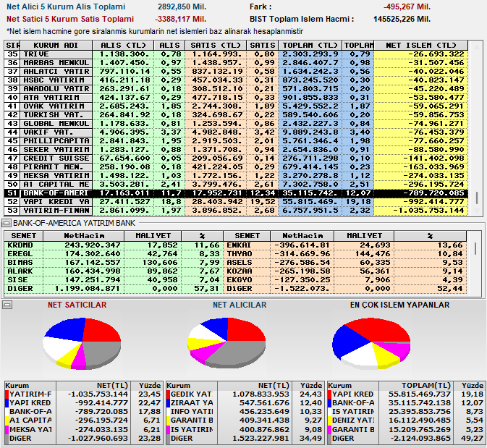Select the PHILLIPCAPITA row
The image size is (487, 448).
pos(236,141)
